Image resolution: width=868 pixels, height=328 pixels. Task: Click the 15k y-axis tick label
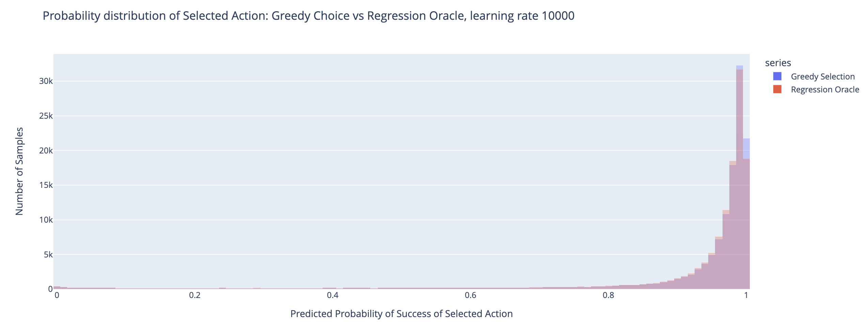[46, 185]
